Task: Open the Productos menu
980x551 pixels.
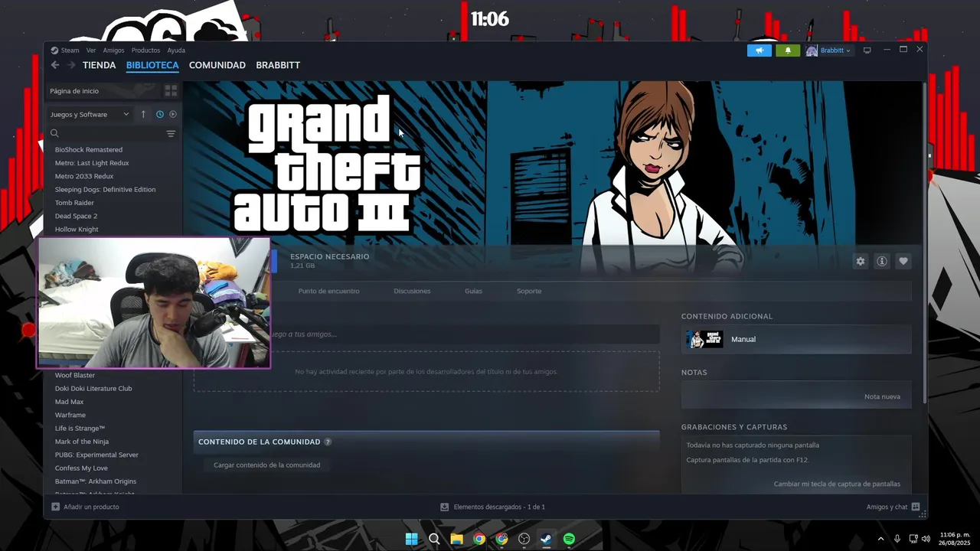Action: coord(145,51)
